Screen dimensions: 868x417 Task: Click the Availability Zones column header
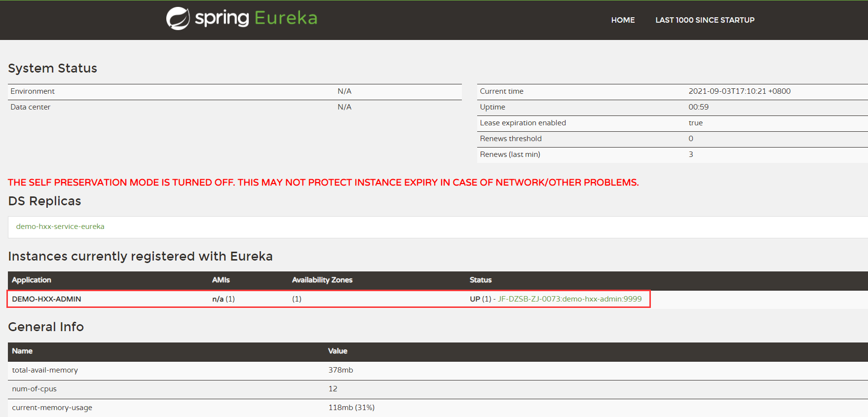point(322,280)
